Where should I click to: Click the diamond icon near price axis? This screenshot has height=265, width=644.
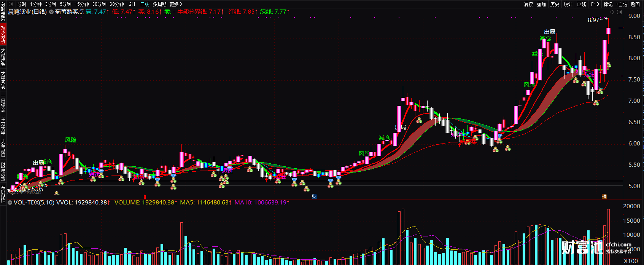pos(612,12)
